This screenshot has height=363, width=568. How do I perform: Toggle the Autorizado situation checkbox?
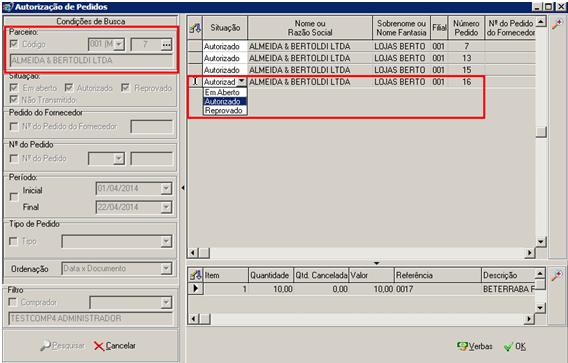coord(68,88)
